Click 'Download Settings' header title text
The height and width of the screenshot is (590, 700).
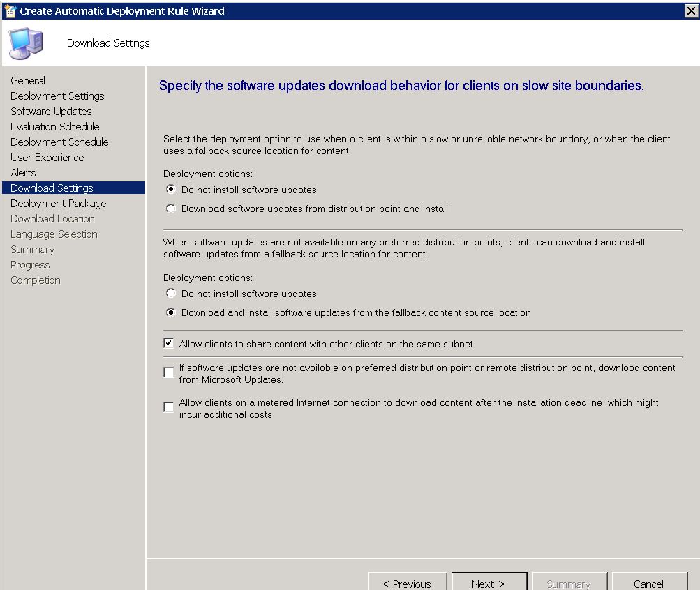point(108,43)
